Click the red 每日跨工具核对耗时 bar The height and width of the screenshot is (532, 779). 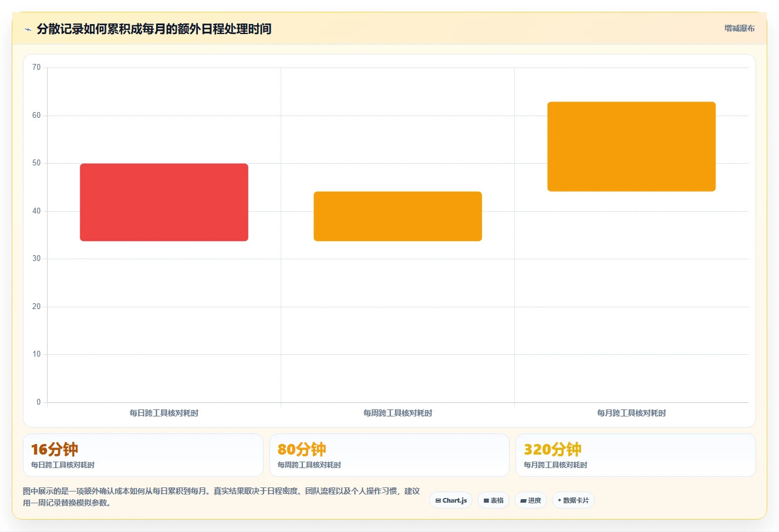164,202
